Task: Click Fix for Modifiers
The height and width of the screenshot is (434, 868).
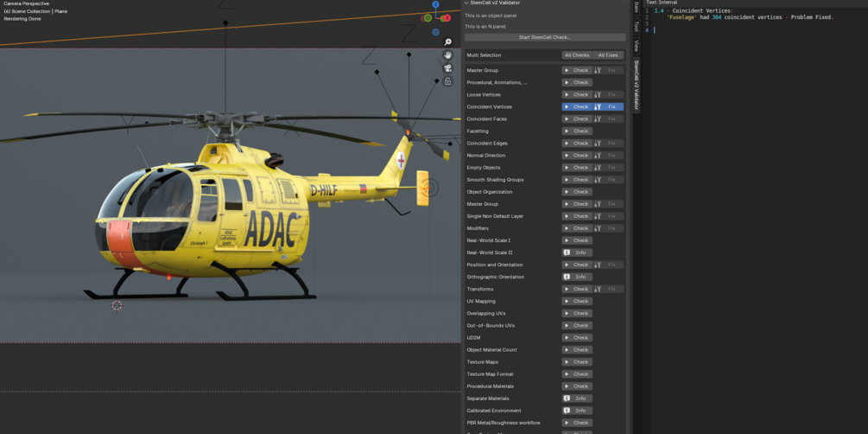Action: pyautogui.click(x=608, y=228)
